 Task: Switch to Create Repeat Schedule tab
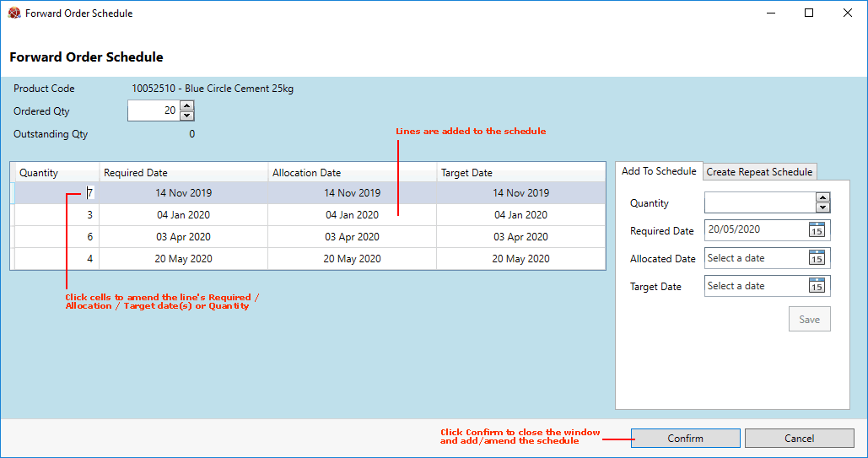pos(759,172)
